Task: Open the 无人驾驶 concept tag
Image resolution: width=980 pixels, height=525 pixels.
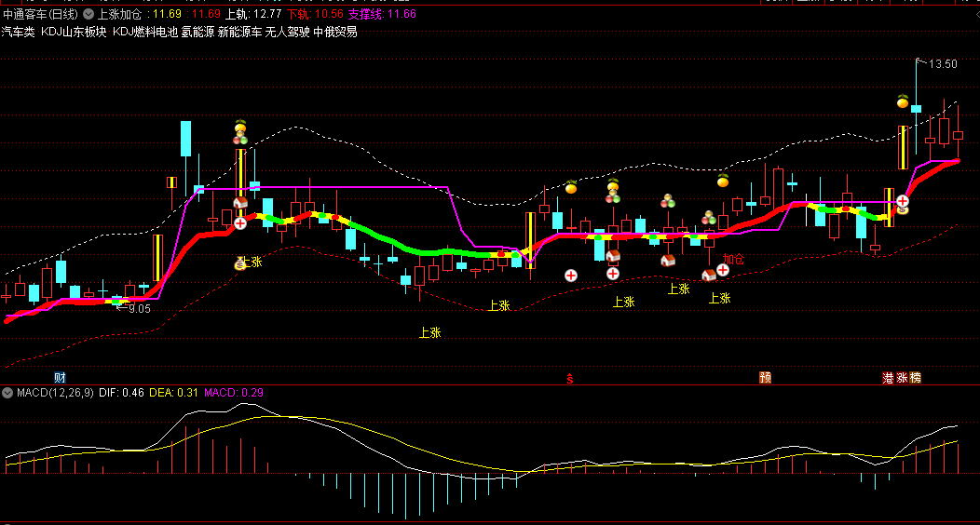Action: [x=287, y=32]
